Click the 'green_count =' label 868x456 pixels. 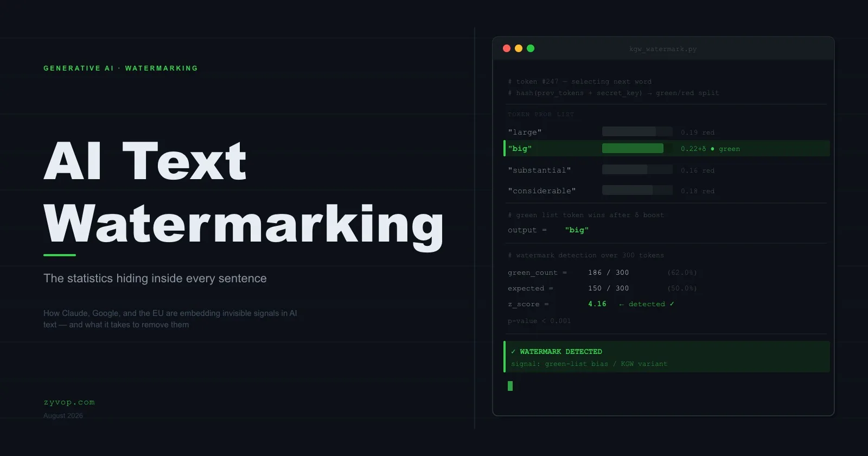click(x=537, y=273)
